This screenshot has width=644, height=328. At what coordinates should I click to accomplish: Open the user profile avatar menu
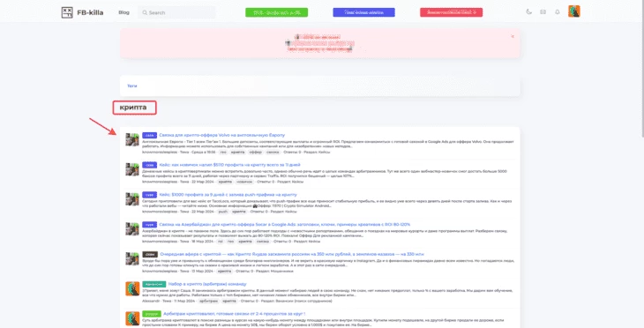573,11
